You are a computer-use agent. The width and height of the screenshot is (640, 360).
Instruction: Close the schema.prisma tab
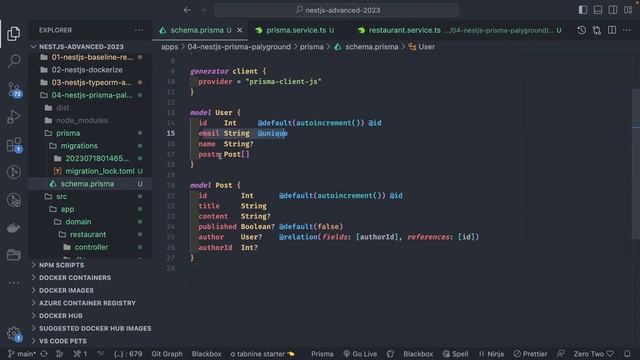click(240, 30)
